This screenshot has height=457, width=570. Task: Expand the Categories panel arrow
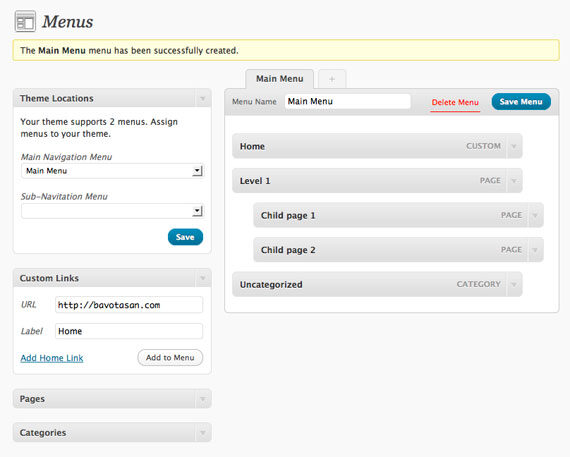(x=203, y=433)
